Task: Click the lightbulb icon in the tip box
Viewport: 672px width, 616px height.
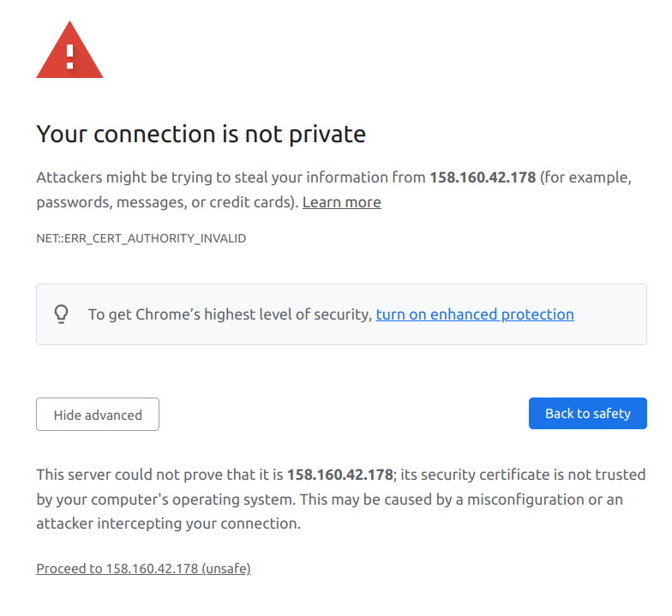Action: click(62, 314)
